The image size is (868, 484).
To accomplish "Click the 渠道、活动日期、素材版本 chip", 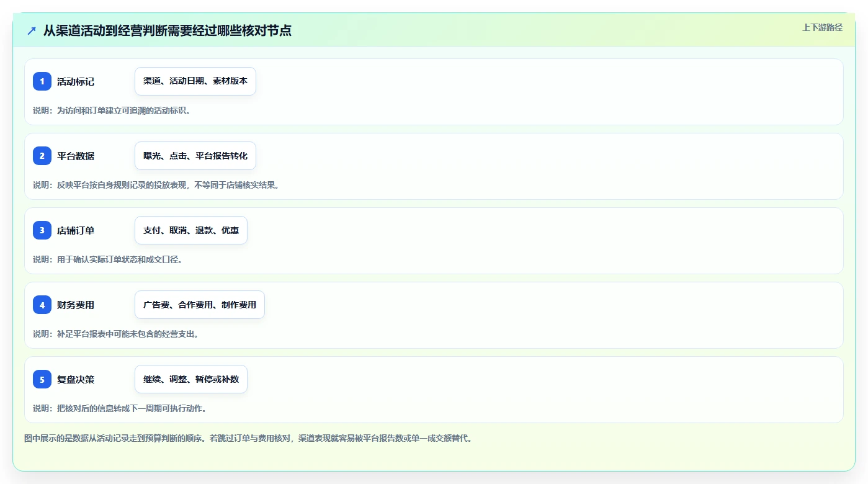I will coord(195,81).
